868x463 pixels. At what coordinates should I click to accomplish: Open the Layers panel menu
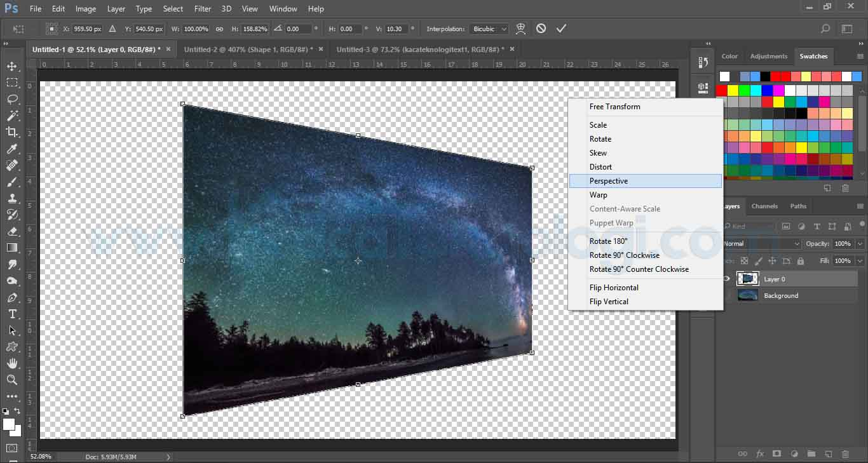point(860,206)
